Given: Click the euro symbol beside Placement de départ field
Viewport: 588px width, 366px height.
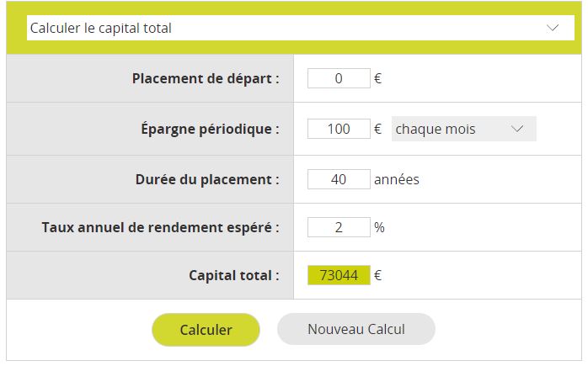Looking at the screenshot, I should (378, 79).
